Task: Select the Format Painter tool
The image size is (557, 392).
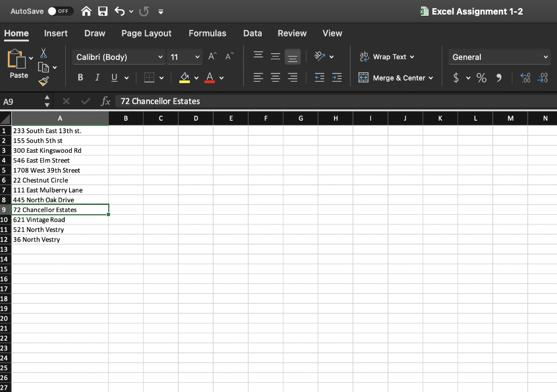Action: point(44,80)
